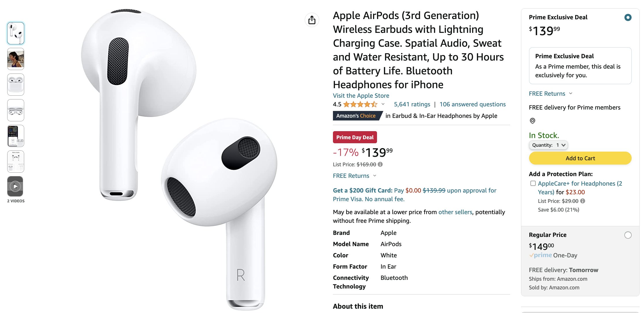Click the Amazon's Choice badge
The height and width of the screenshot is (313, 644).
[x=356, y=116]
